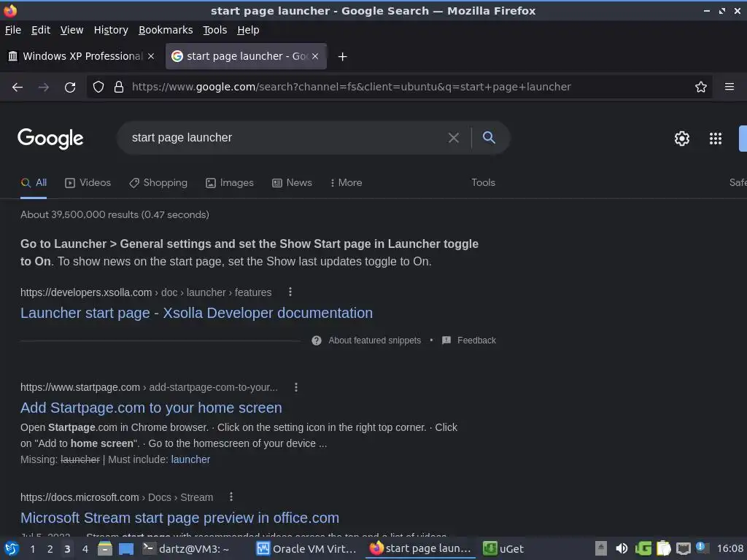Click the network monitor tray icon
This screenshot has width=747, height=560.
[684, 549]
